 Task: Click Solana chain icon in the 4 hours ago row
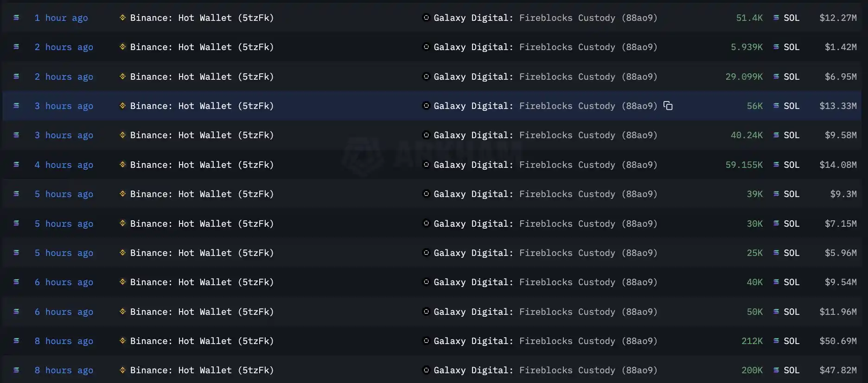tap(16, 165)
